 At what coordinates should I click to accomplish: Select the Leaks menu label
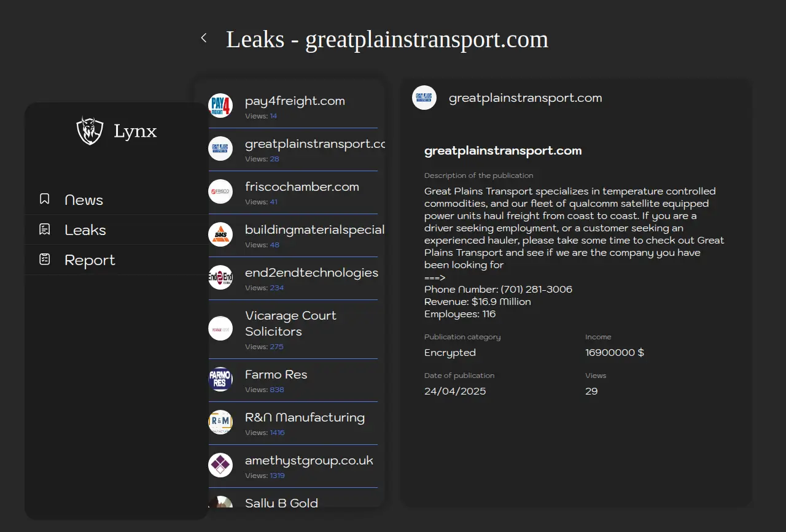85,230
